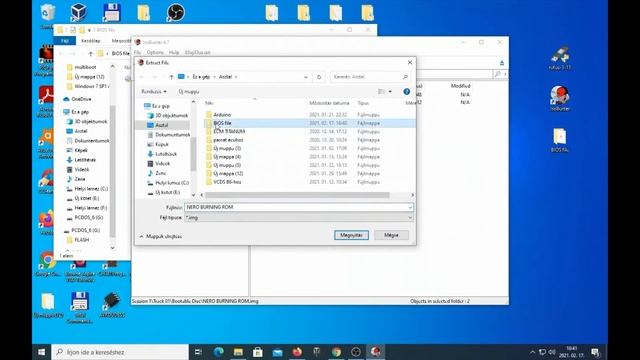
Task: Open the OBS Studio desktop icon
Action: (x=176, y=12)
